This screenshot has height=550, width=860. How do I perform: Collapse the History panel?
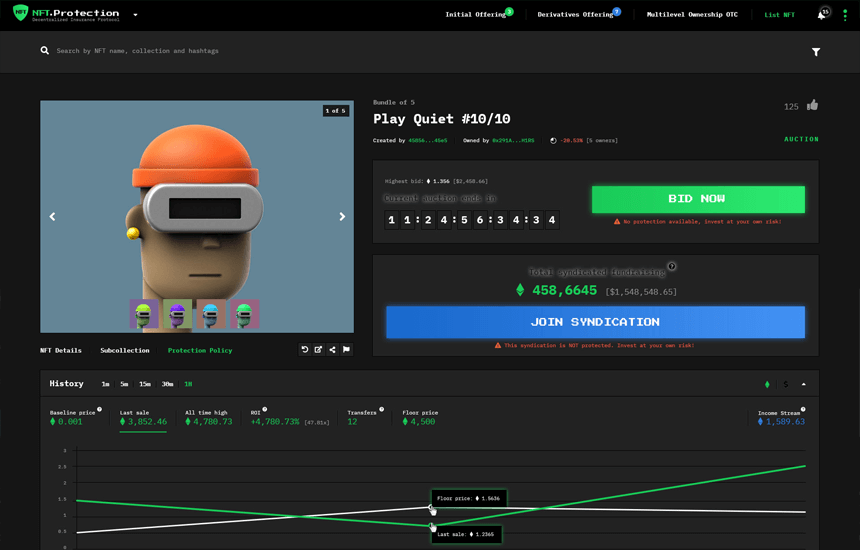coord(803,384)
